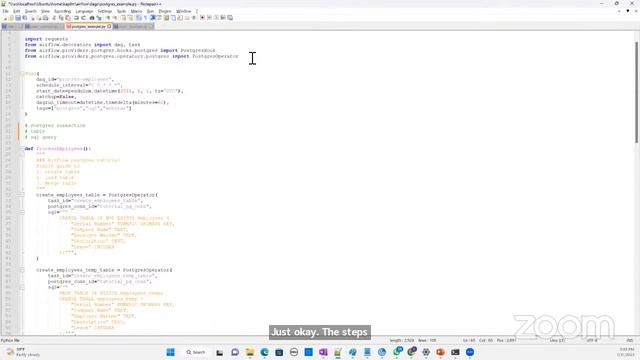640x360 pixels.
Task: Open the Run menu
Action: point(150,11)
